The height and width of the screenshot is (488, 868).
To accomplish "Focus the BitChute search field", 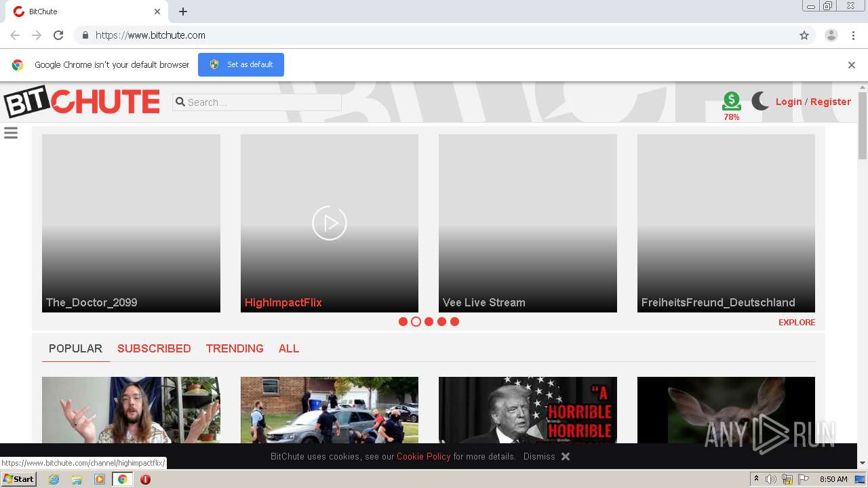I will (257, 102).
